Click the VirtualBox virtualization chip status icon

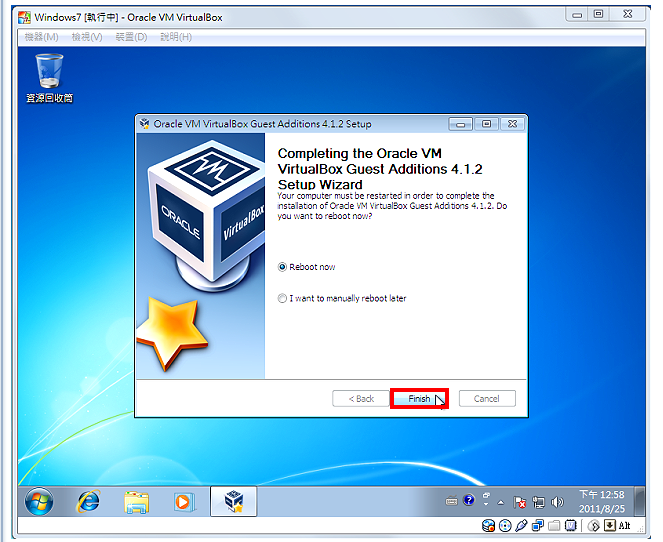coord(571,526)
